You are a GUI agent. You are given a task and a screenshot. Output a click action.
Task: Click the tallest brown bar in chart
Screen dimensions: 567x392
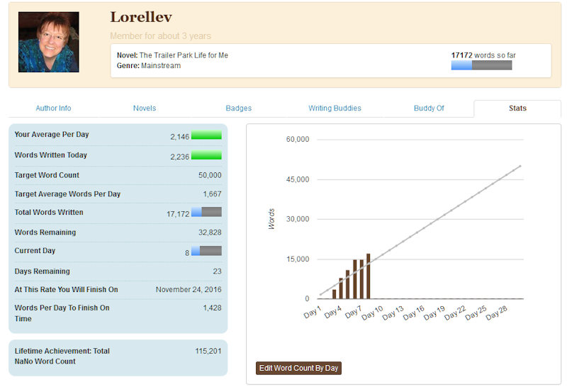point(369,276)
